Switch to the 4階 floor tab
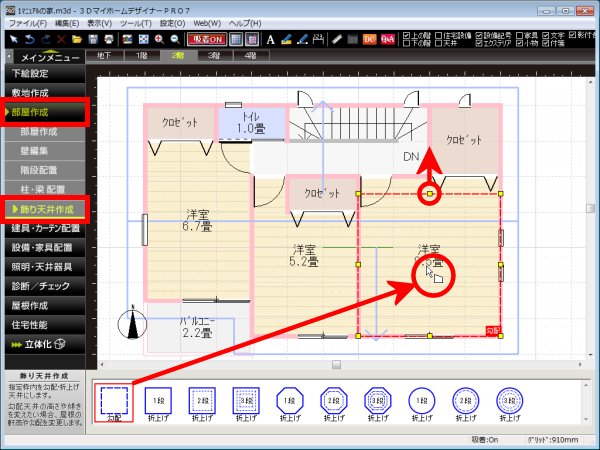The image size is (600, 450). tap(251, 56)
